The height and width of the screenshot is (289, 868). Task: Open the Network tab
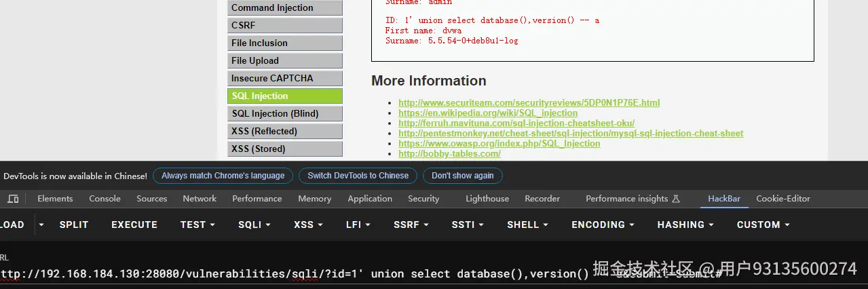pyautogui.click(x=200, y=199)
